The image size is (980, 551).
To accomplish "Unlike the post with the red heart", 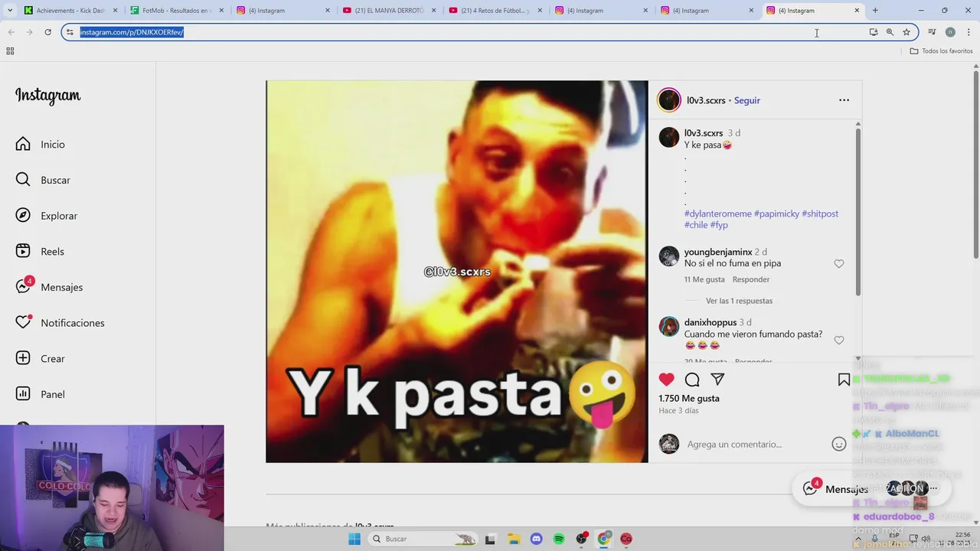I will pos(667,380).
